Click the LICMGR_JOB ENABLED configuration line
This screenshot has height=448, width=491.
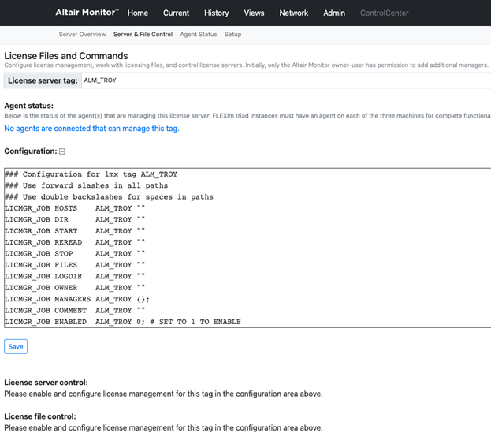tap(122, 322)
